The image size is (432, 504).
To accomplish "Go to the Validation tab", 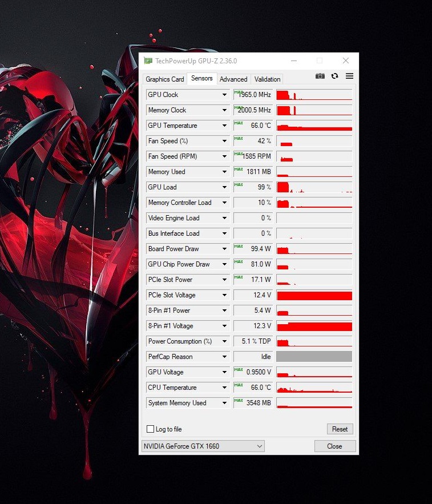I will (267, 79).
